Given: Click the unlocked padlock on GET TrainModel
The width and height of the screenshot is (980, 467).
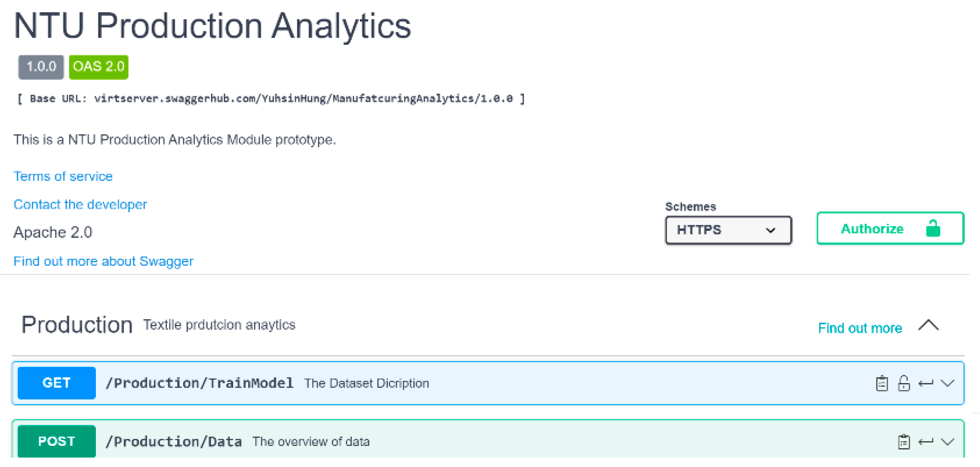Looking at the screenshot, I should 904,383.
